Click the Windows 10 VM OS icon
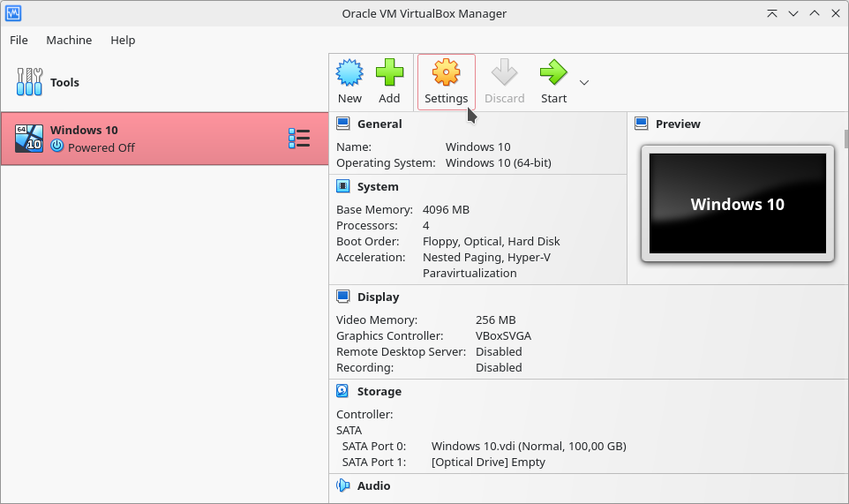This screenshot has width=849, height=504. coord(29,139)
